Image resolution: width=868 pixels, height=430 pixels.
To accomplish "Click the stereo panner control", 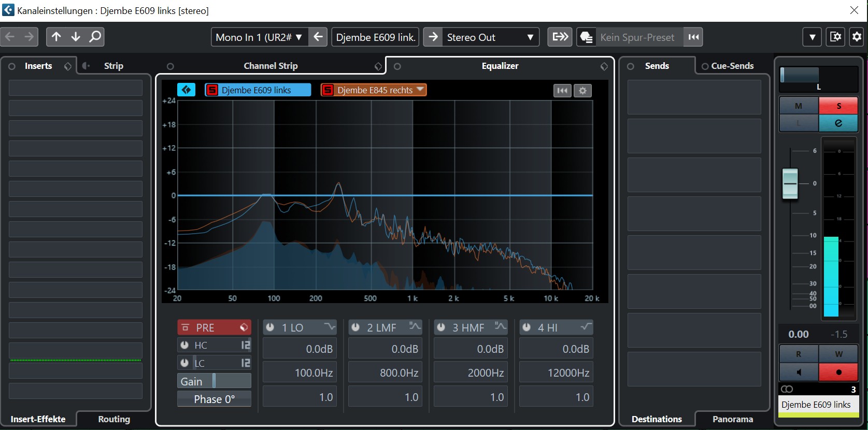I will pos(819,79).
